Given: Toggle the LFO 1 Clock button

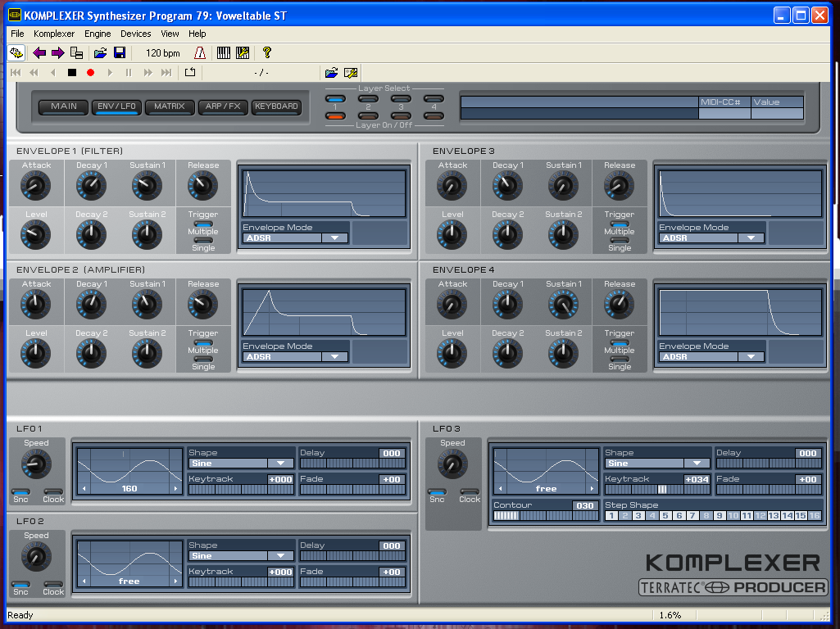Looking at the screenshot, I should pyautogui.click(x=53, y=491).
